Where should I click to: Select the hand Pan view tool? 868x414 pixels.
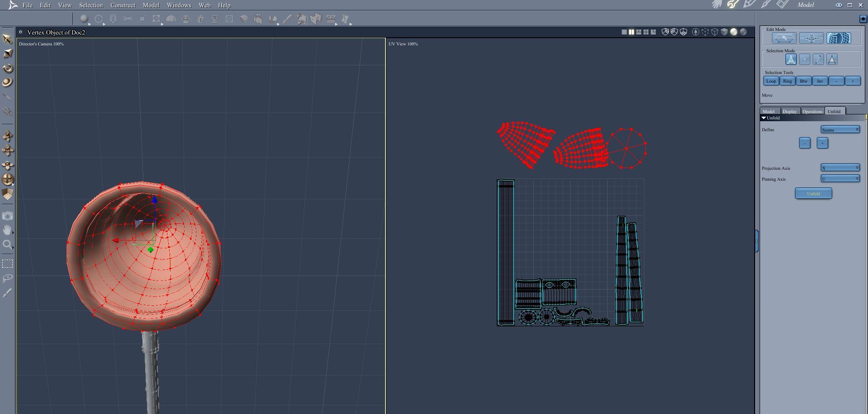point(8,230)
